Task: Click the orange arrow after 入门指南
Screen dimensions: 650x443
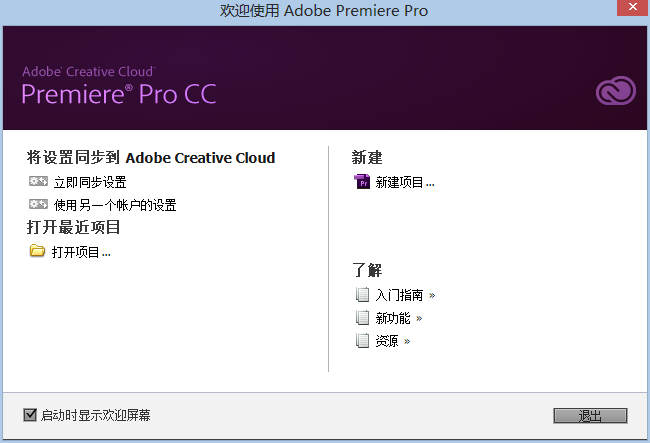Action: click(432, 296)
